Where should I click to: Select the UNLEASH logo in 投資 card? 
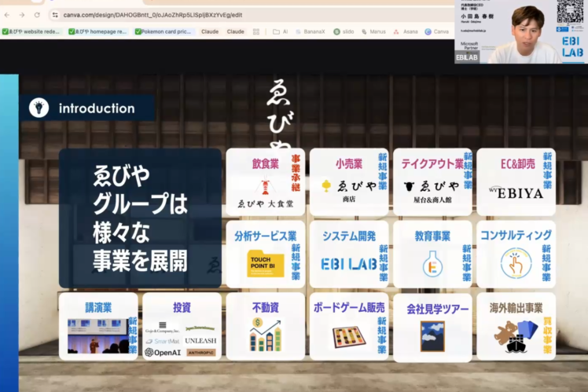[x=200, y=341]
